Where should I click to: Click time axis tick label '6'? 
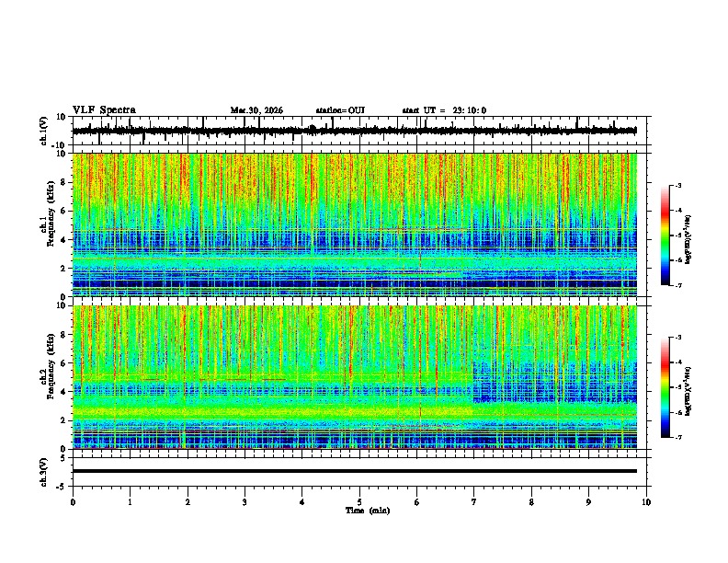pyautogui.click(x=417, y=502)
